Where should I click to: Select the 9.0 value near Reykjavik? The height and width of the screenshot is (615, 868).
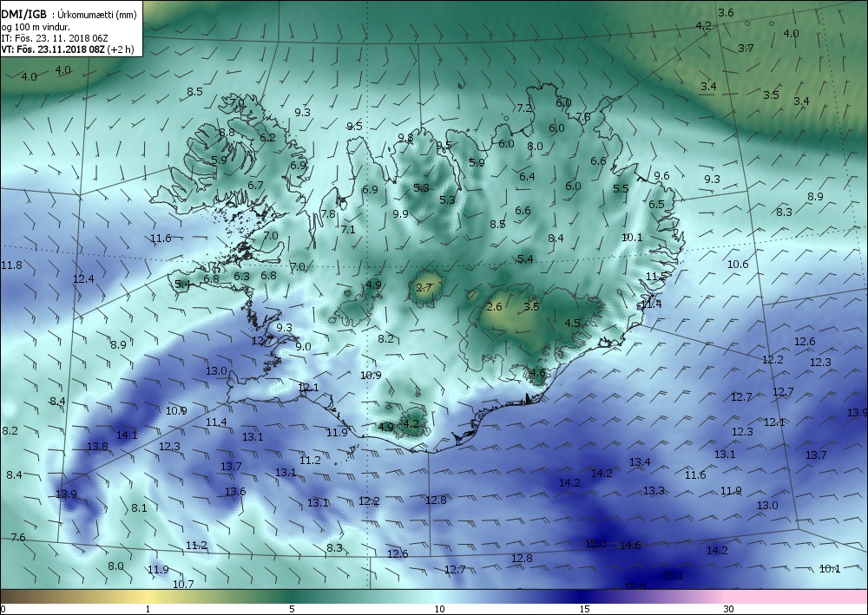pyautogui.click(x=303, y=347)
